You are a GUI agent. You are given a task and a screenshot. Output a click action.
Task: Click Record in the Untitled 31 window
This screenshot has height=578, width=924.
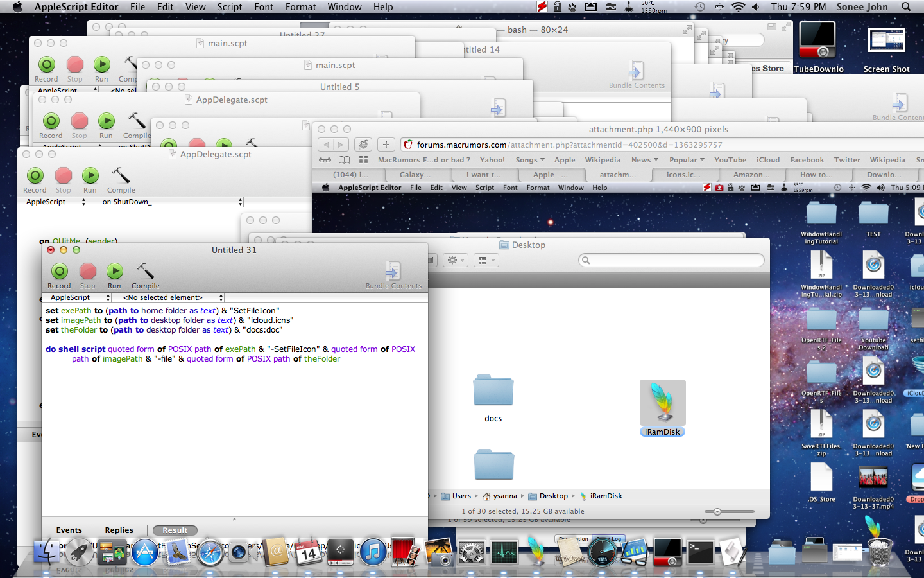pyautogui.click(x=59, y=276)
